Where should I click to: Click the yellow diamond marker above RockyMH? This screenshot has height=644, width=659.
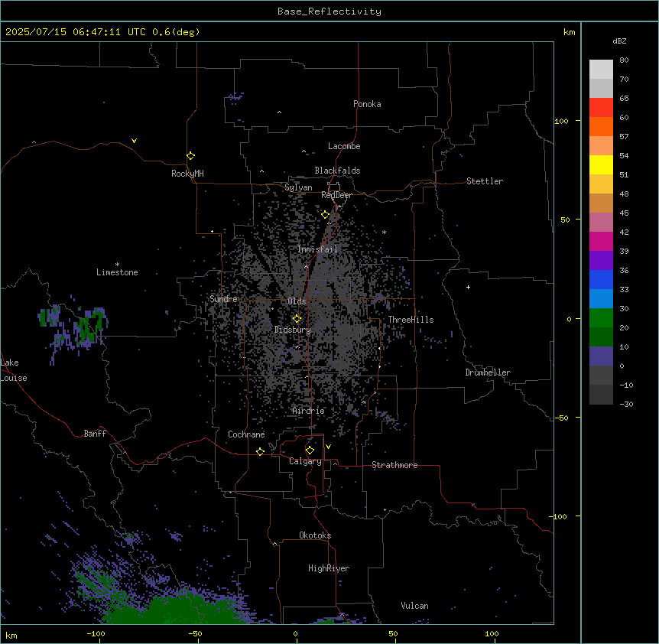191,156
